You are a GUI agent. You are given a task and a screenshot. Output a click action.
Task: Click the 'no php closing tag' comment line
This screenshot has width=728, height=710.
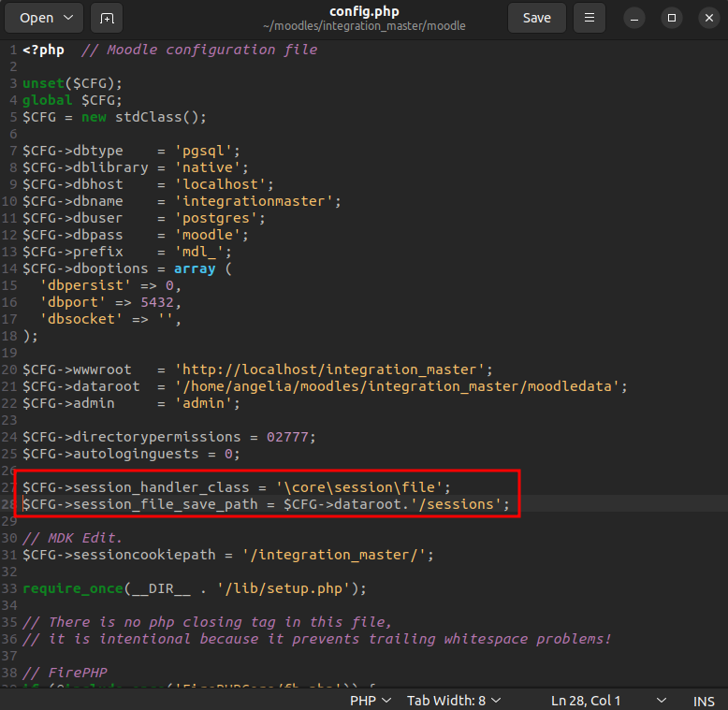207,622
